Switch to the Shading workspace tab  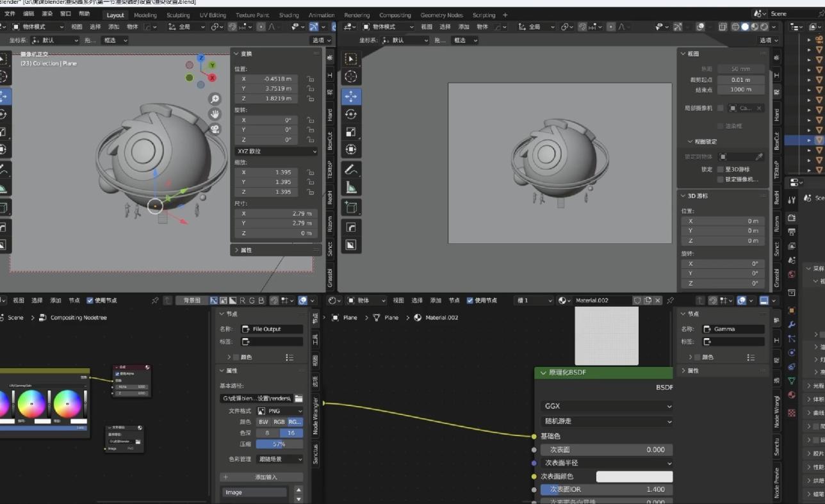click(x=288, y=15)
